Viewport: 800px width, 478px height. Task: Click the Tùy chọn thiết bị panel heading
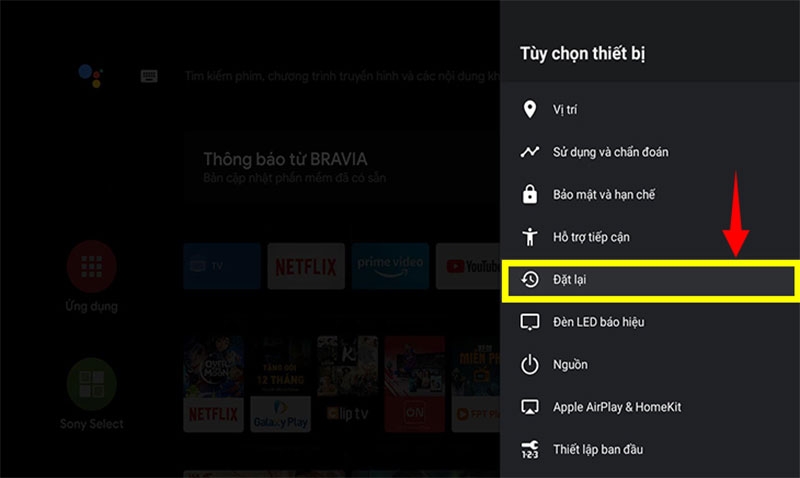583,53
